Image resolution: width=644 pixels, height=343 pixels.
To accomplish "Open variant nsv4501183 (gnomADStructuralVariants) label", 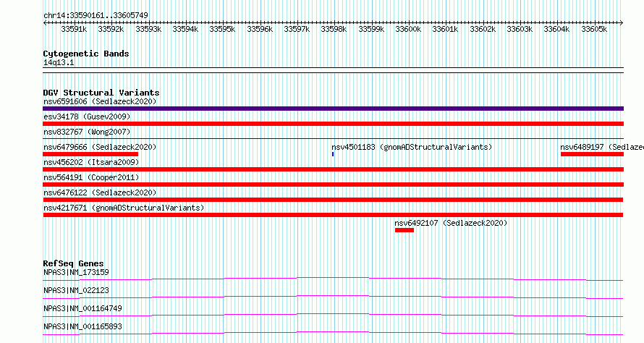I will pos(412,147).
